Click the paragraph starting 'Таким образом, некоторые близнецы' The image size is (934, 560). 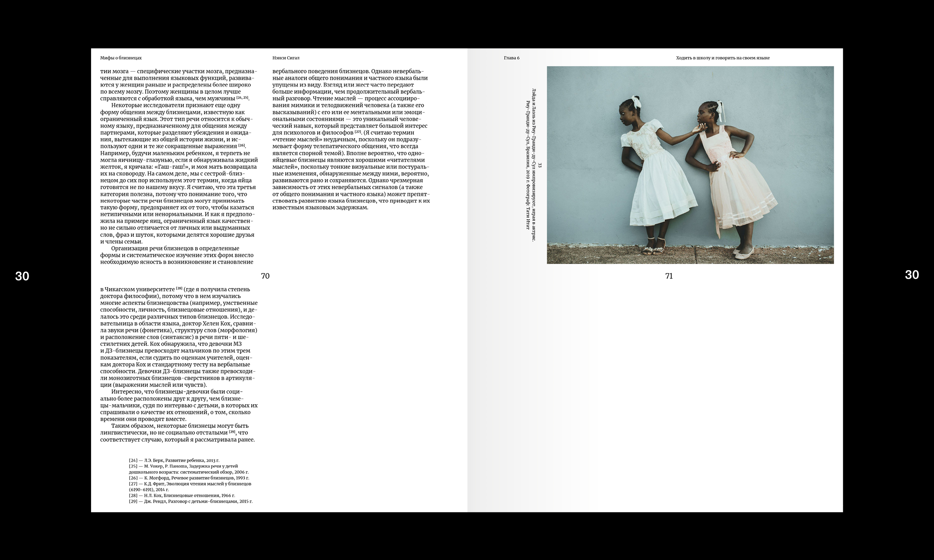click(x=178, y=433)
